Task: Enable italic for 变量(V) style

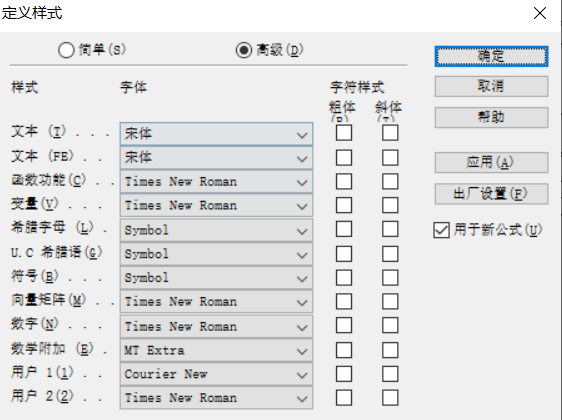Action: [390, 205]
